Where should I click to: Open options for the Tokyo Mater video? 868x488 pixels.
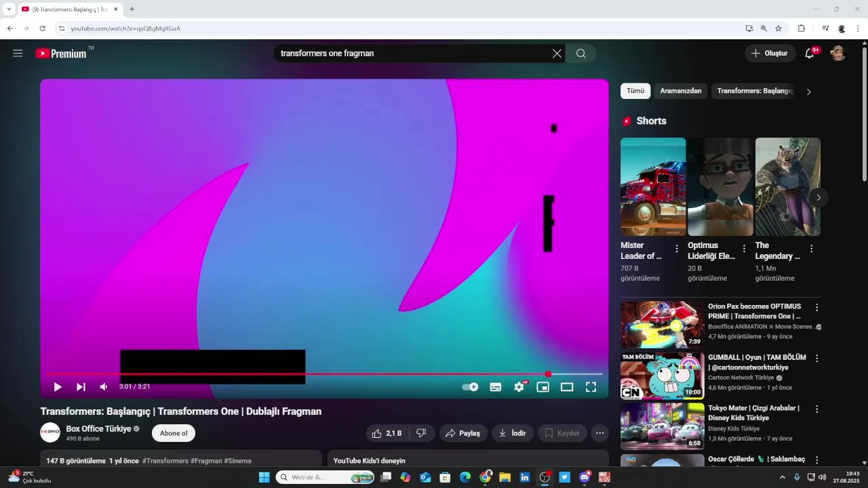(x=816, y=409)
